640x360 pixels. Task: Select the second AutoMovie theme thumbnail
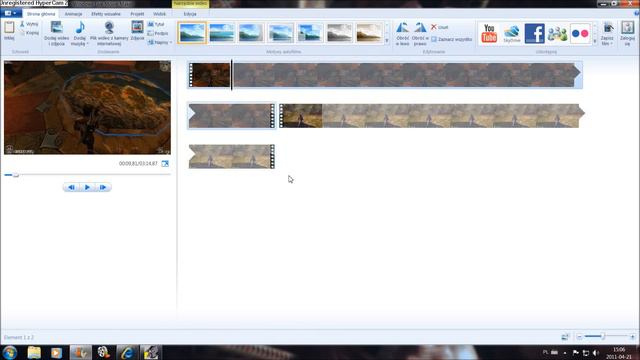click(222, 33)
